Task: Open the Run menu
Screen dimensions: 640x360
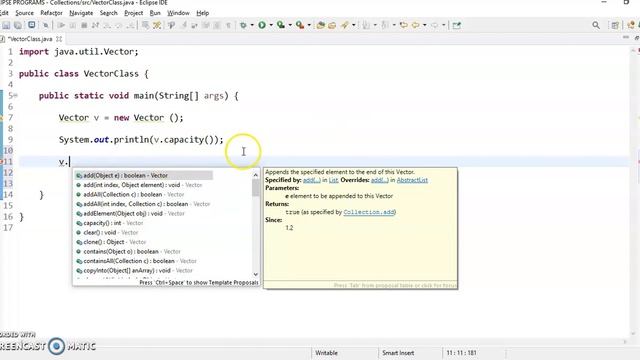Action: (x=155, y=13)
